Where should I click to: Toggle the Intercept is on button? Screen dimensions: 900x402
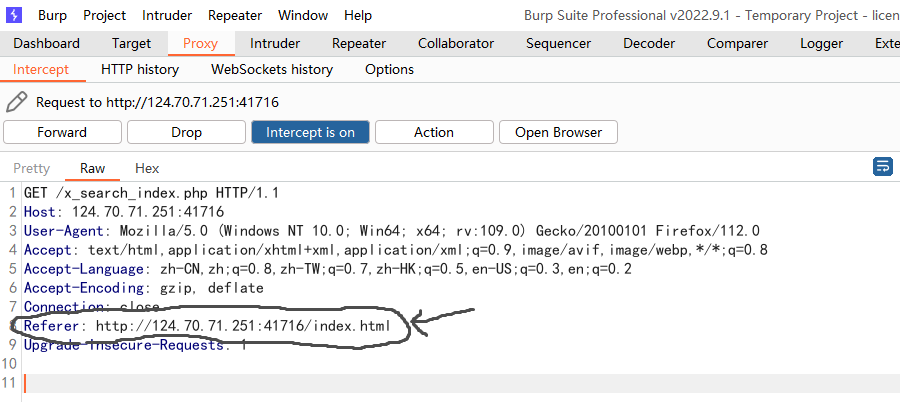point(310,132)
